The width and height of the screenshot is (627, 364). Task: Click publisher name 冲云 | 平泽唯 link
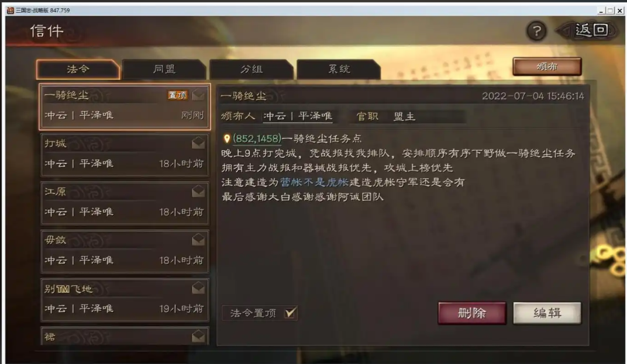click(x=298, y=116)
